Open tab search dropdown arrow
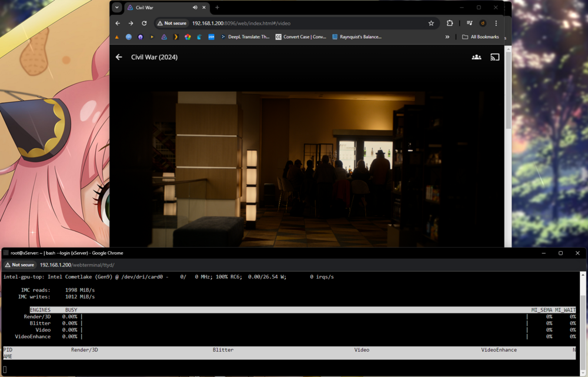The width and height of the screenshot is (588, 377). coord(117,8)
